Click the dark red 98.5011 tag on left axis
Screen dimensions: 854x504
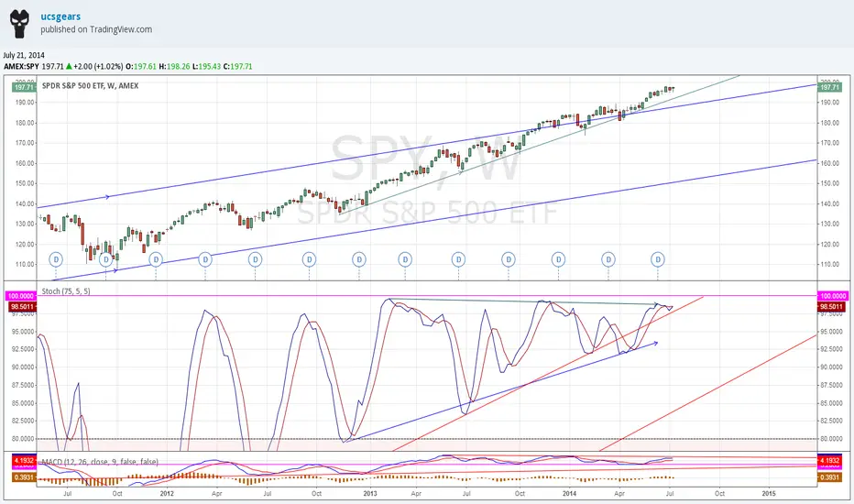(x=23, y=307)
